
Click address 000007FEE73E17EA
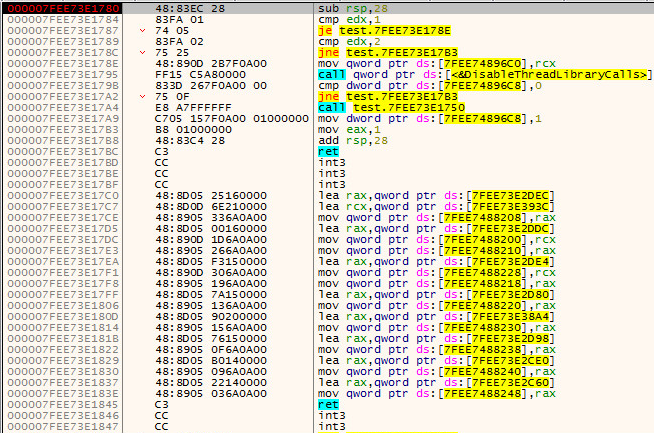pyautogui.click(x=63, y=262)
